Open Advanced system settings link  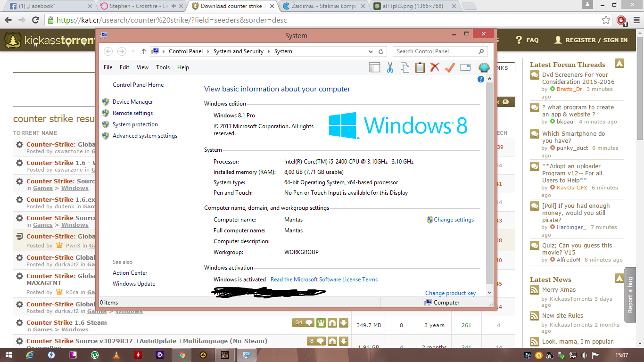tap(145, 136)
